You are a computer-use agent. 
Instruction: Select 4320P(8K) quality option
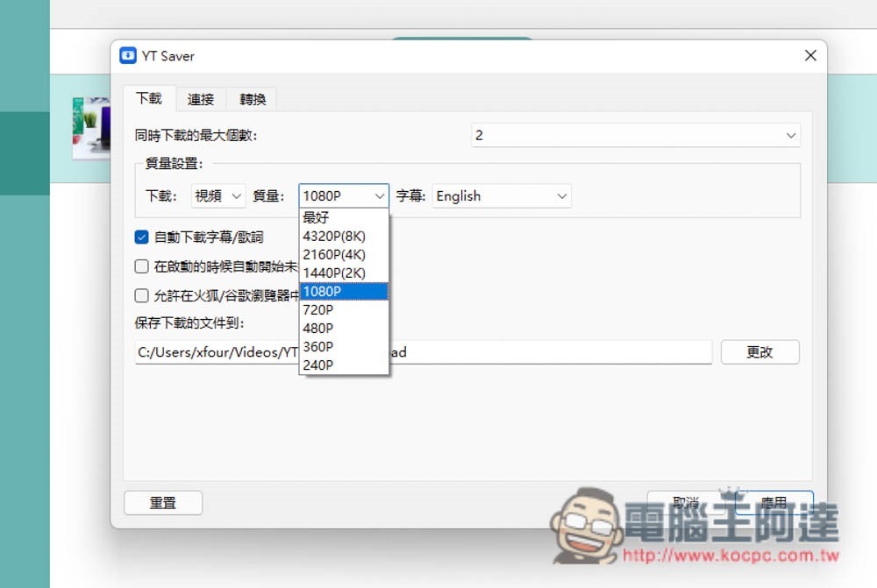tap(344, 236)
